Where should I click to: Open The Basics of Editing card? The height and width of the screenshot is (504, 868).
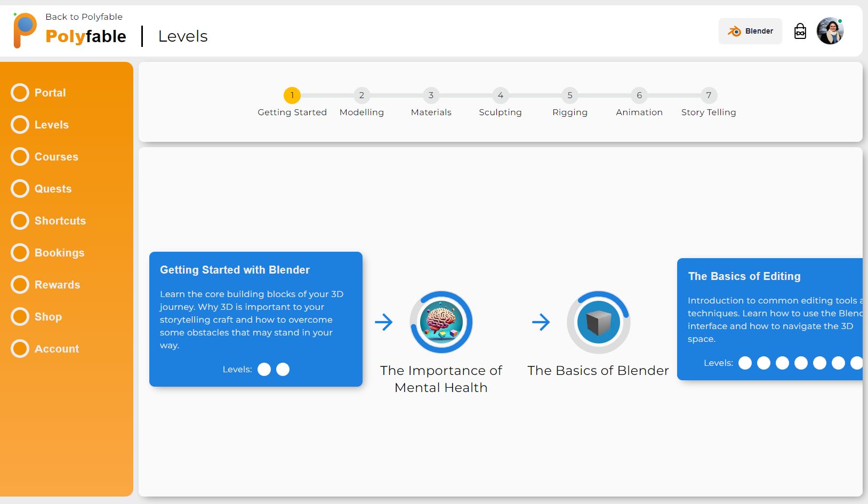(770, 319)
